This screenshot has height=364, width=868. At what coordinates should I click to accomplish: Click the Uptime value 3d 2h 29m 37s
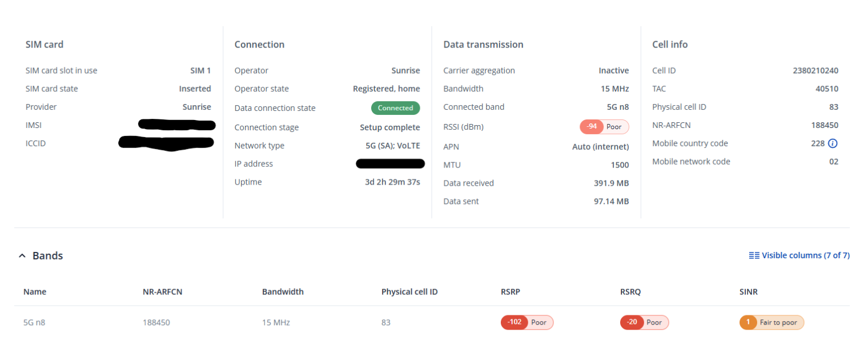392,182
